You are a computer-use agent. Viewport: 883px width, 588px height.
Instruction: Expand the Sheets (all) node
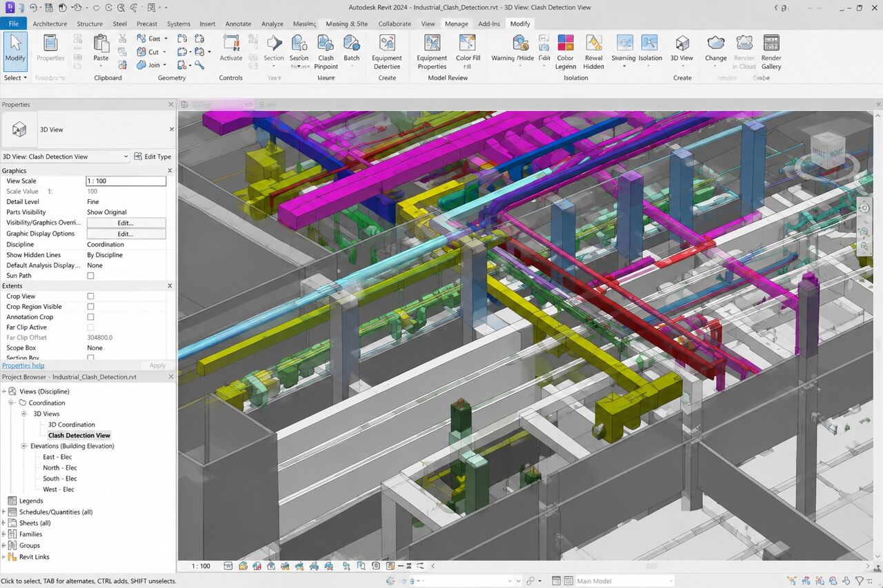(4, 523)
